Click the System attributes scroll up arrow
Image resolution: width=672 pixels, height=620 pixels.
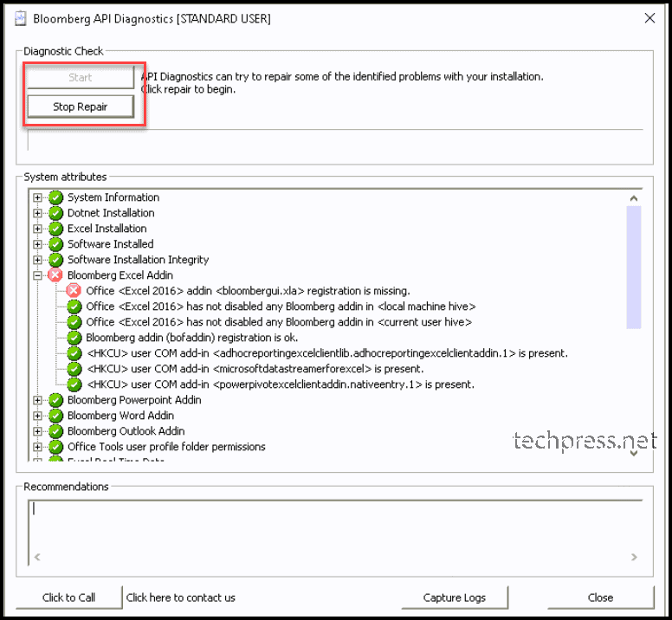(x=633, y=198)
